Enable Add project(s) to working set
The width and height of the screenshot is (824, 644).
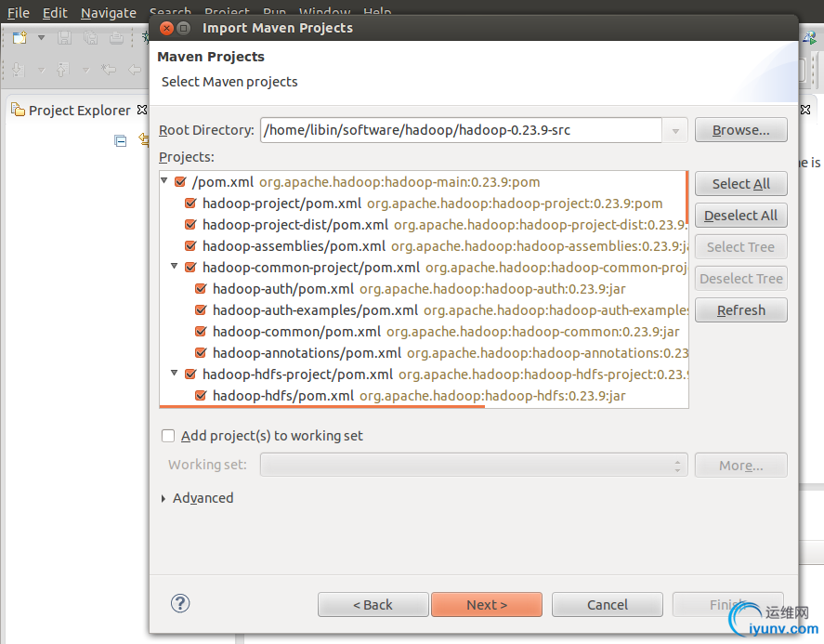pos(168,436)
